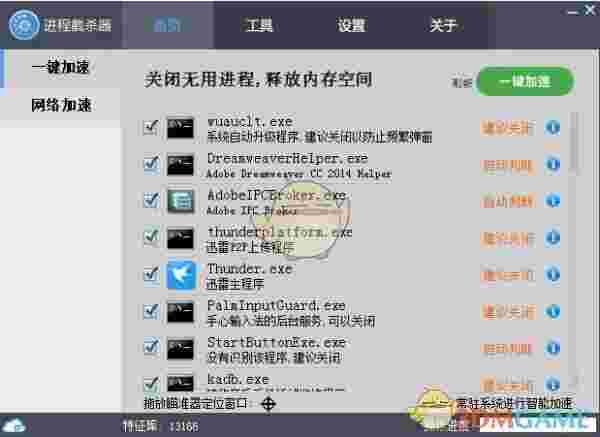Click the PalmInputGuard.exe process icon

tap(180, 312)
